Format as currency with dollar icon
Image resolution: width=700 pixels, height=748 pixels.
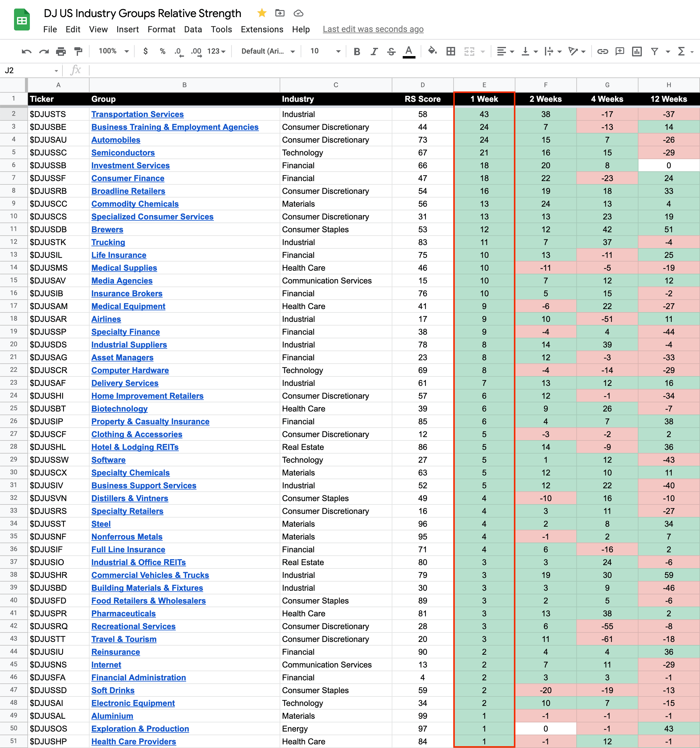[146, 51]
